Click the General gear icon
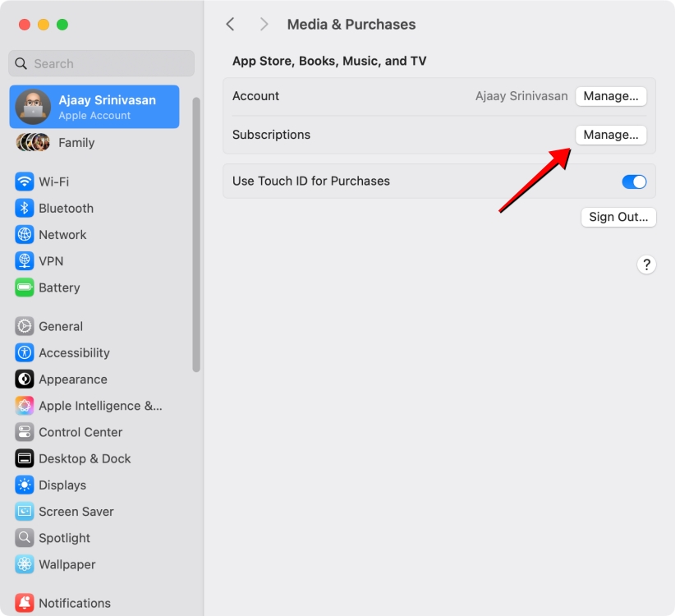Image resolution: width=675 pixels, height=616 pixels. 25,326
